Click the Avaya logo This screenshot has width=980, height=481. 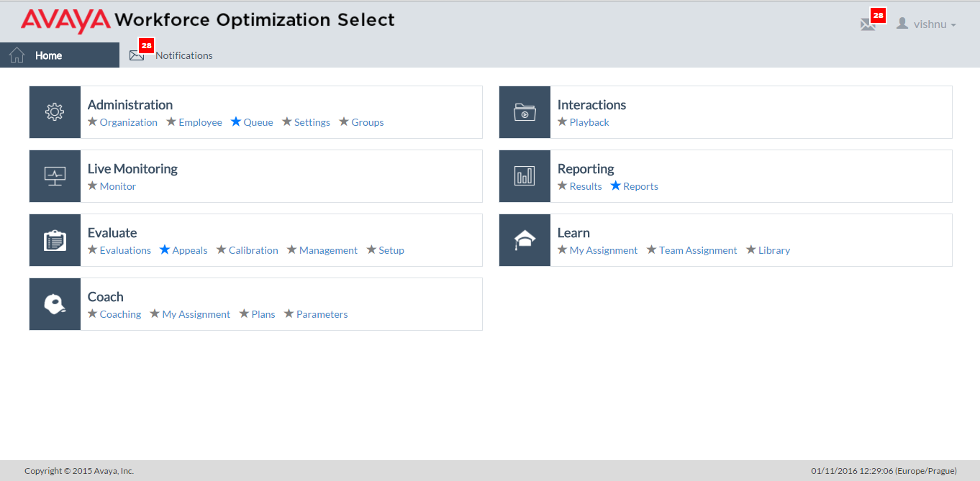[65, 21]
